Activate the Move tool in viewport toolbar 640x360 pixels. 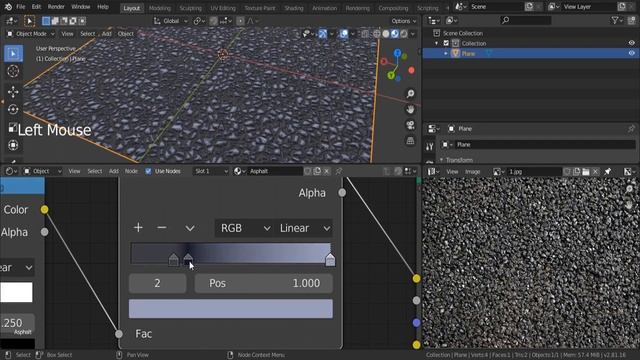13,92
